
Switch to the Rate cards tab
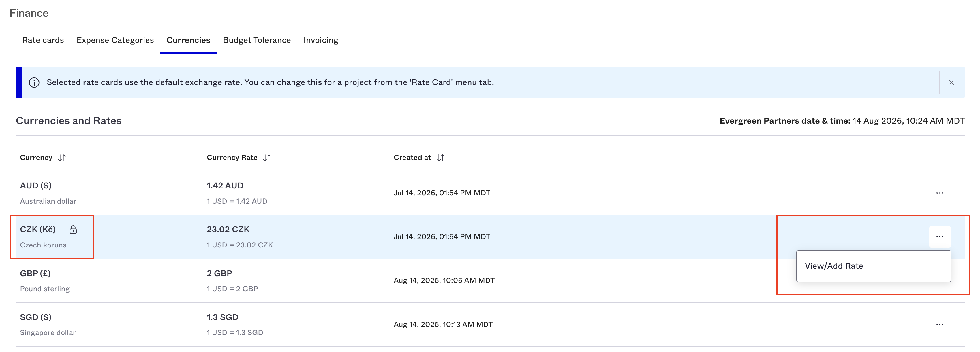point(43,40)
